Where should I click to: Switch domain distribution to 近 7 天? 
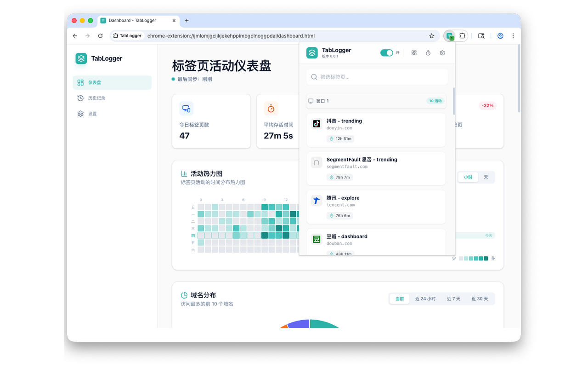453,299
